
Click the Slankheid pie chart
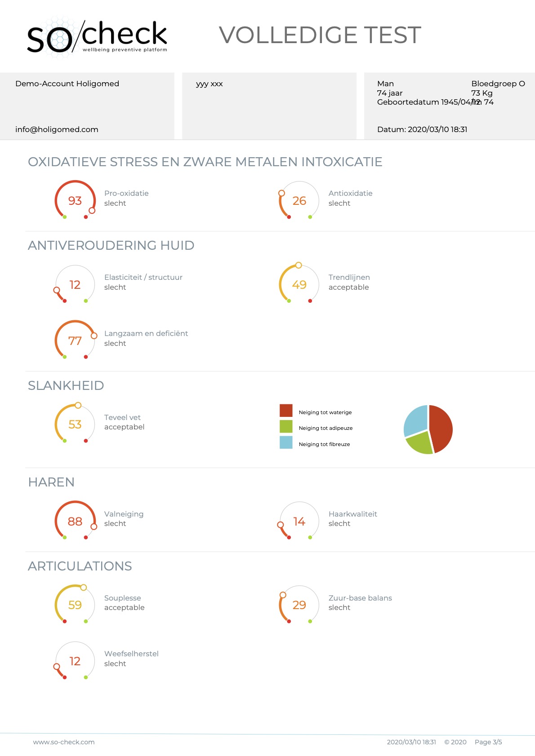(x=428, y=429)
